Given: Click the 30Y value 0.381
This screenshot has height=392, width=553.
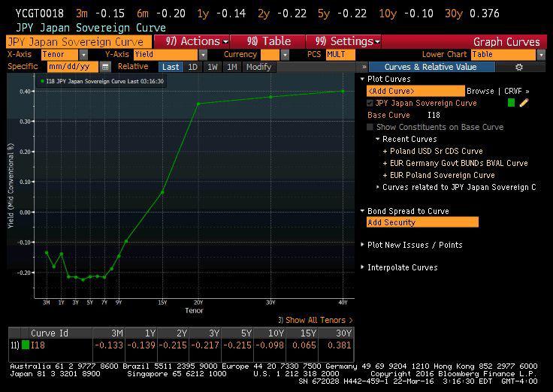Looking at the screenshot, I should click(x=340, y=345).
